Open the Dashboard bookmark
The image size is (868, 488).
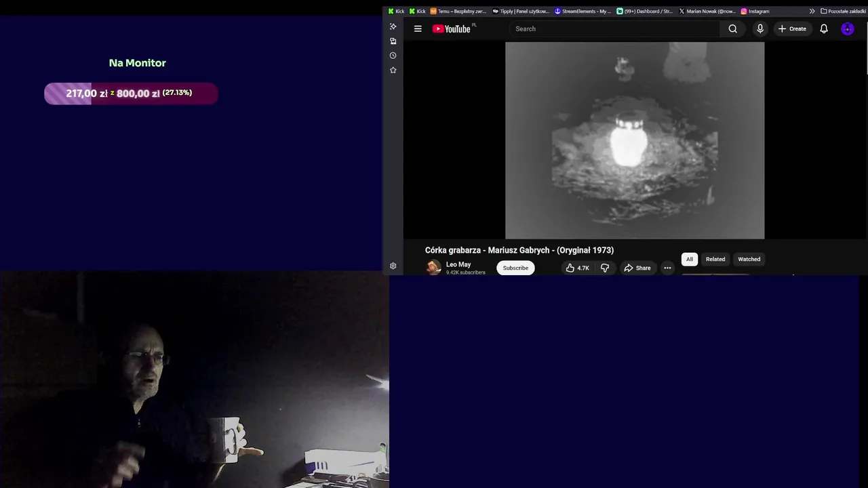pos(644,11)
